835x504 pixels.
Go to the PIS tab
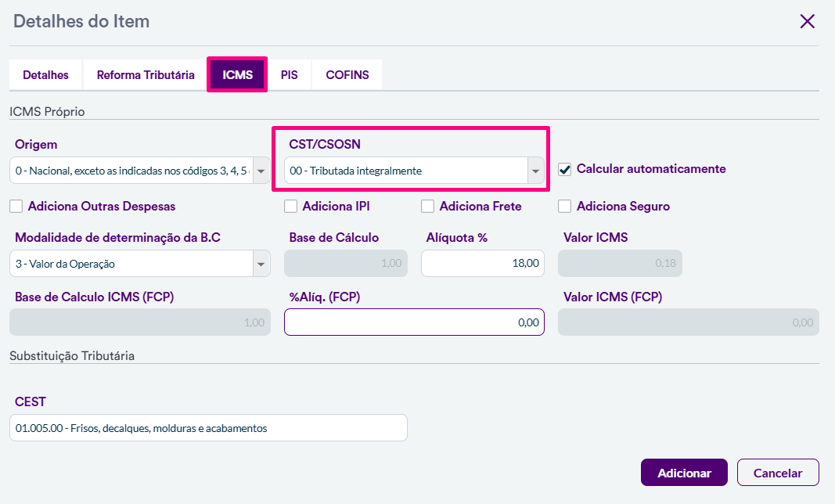(290, 75)
